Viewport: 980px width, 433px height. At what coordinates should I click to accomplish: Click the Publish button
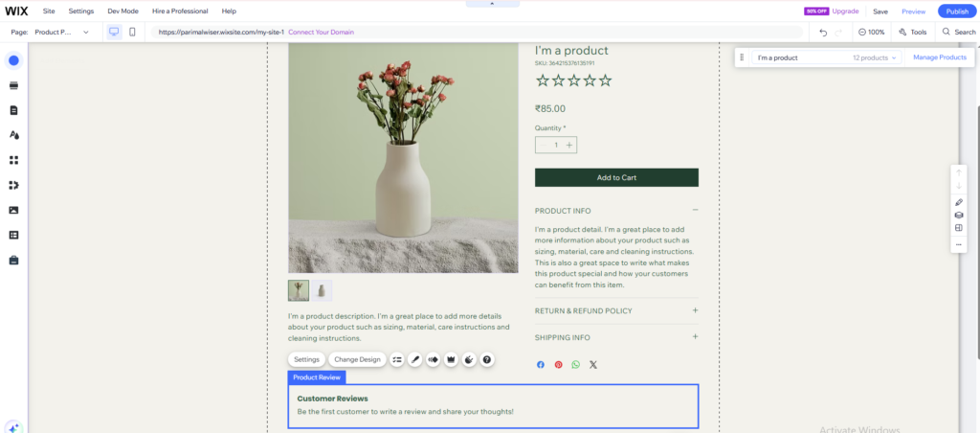click(957, 11)
